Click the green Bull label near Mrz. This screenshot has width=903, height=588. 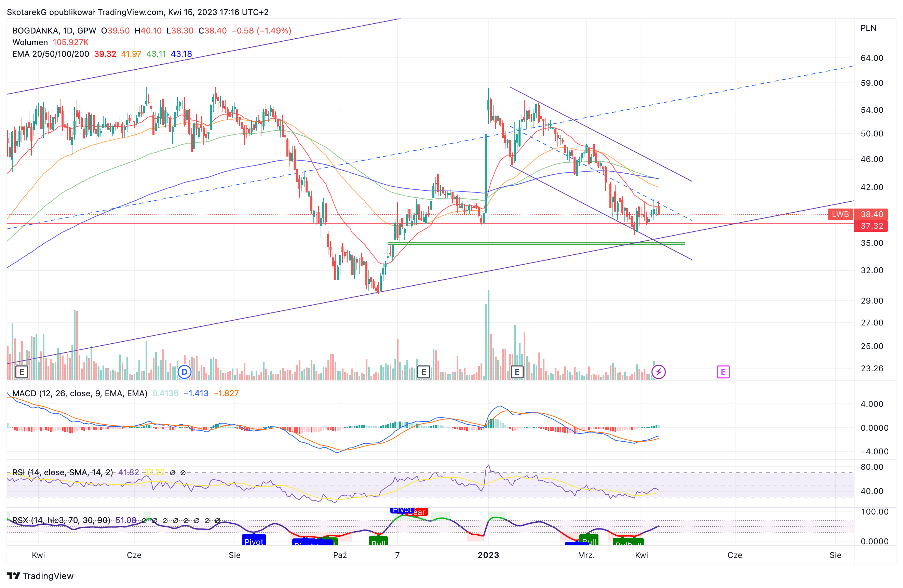[589, 539]
